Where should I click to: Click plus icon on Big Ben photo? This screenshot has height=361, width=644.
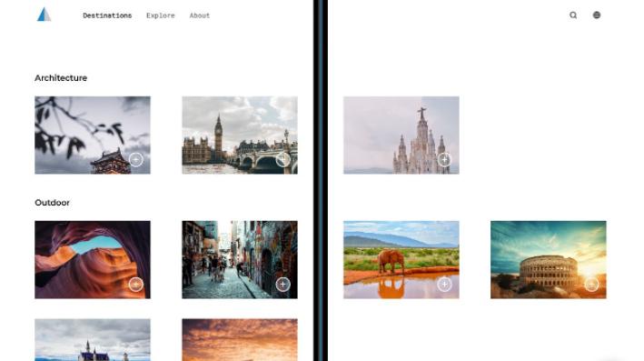click(283, 159)
